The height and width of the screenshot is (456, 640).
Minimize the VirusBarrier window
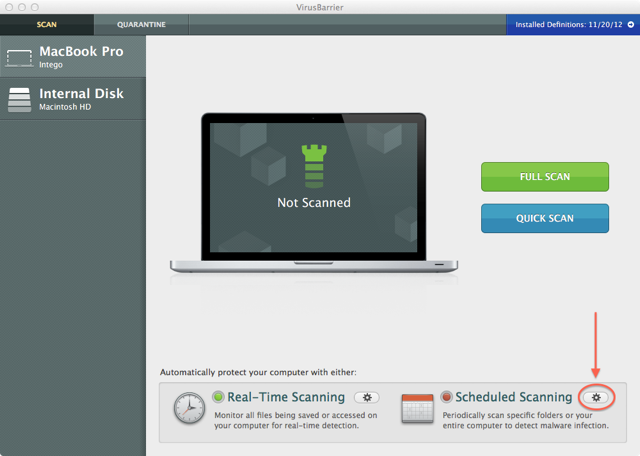pos(22,7)
